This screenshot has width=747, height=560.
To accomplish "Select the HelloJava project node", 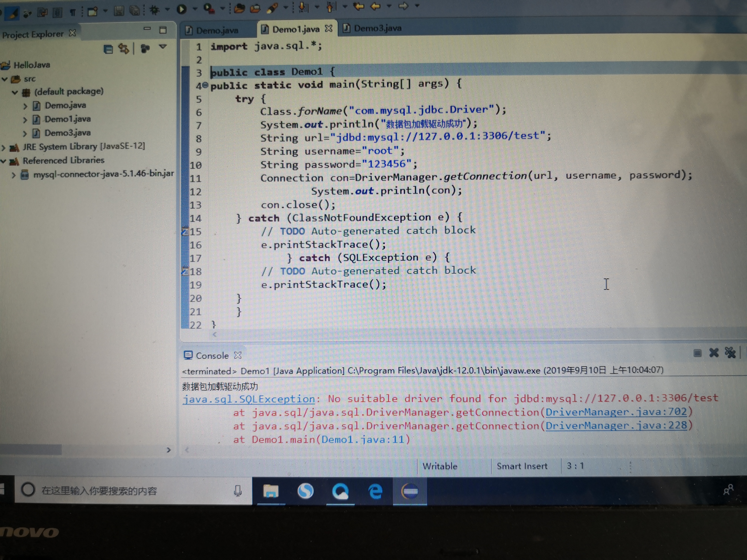I will [26, 65].
